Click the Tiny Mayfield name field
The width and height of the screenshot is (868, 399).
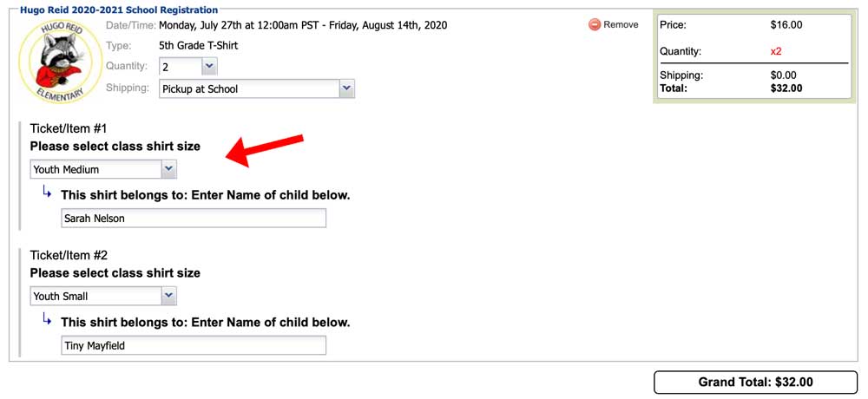(x=194, y=346)
